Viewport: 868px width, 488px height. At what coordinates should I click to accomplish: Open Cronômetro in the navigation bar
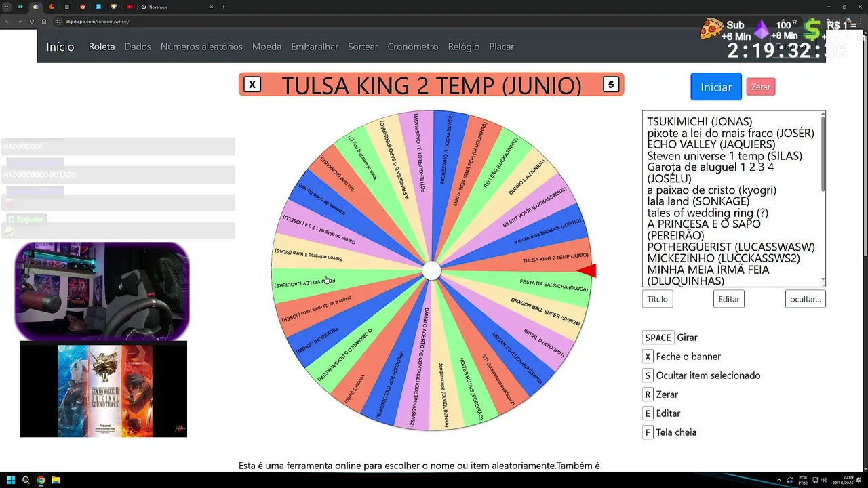(413, 47)
